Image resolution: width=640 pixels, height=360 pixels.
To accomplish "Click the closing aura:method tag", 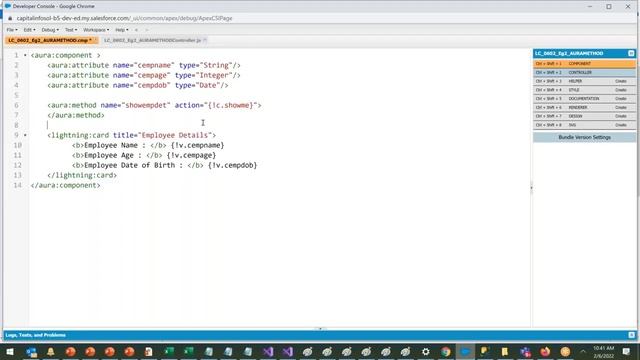I will coord(76,115).
